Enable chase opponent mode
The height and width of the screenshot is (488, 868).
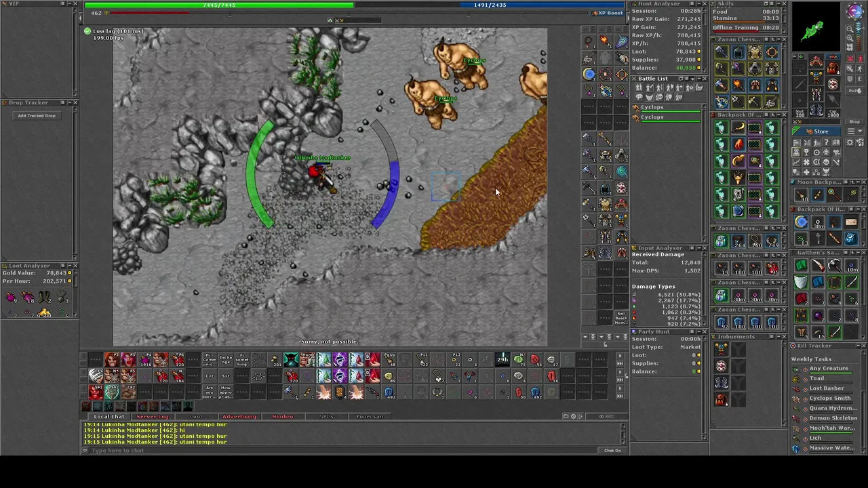(860, 69)
